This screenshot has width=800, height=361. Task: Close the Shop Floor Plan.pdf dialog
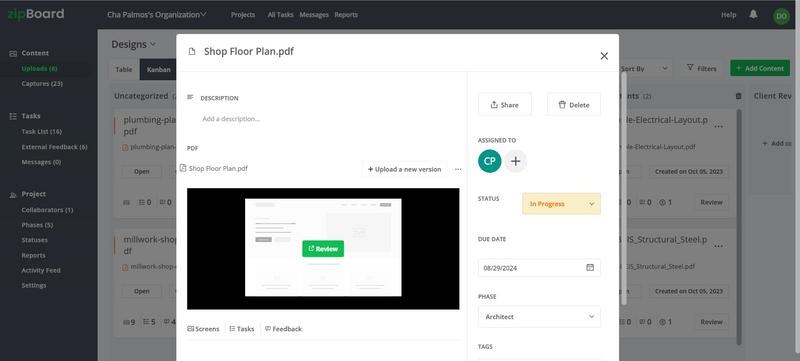point(604,56)
